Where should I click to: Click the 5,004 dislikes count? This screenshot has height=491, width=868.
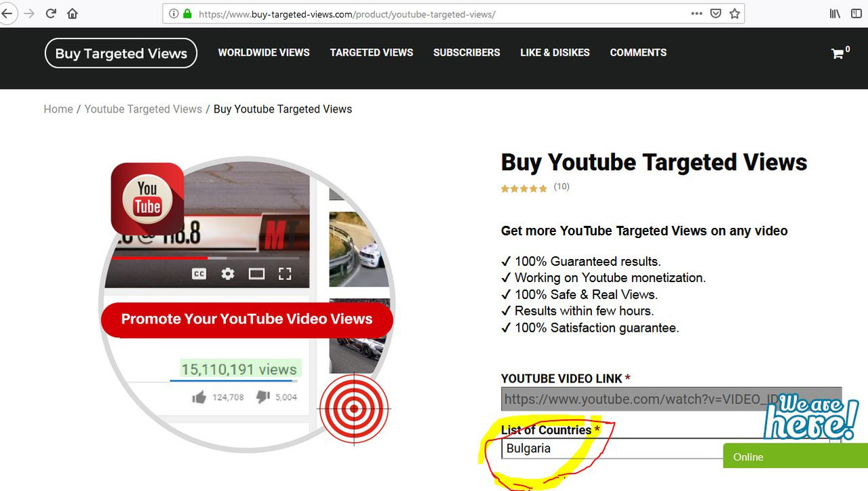tap(286, 397)
